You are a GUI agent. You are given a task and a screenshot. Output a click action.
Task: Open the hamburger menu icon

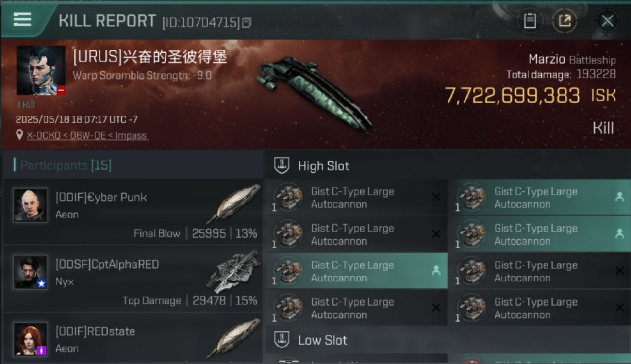22,19
